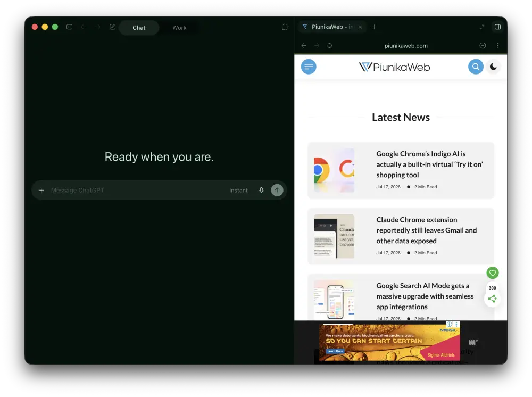
Task: Open the Chrome Indigo article thumbnail
Action: click(334, 170)
